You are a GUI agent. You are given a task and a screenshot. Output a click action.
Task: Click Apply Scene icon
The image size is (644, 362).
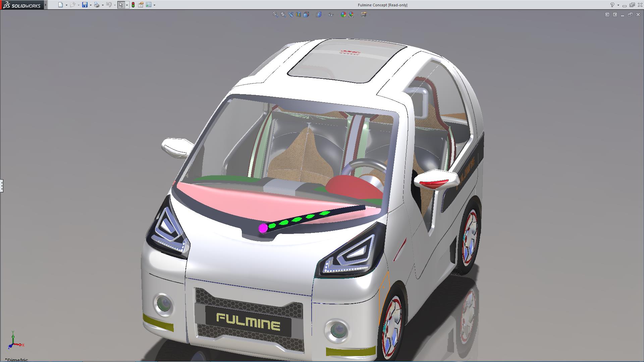click(351, 14)
